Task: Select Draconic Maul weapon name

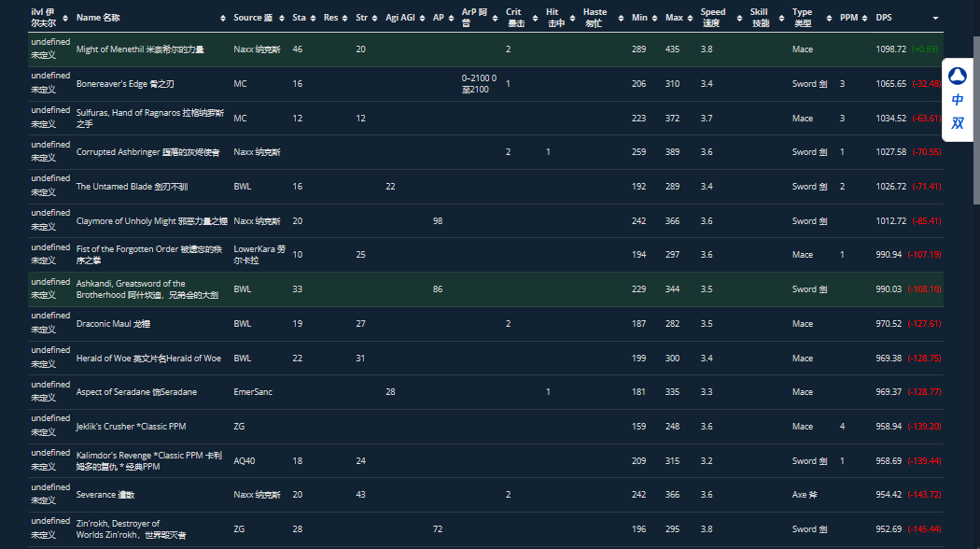Action: (x=113, y=324)
